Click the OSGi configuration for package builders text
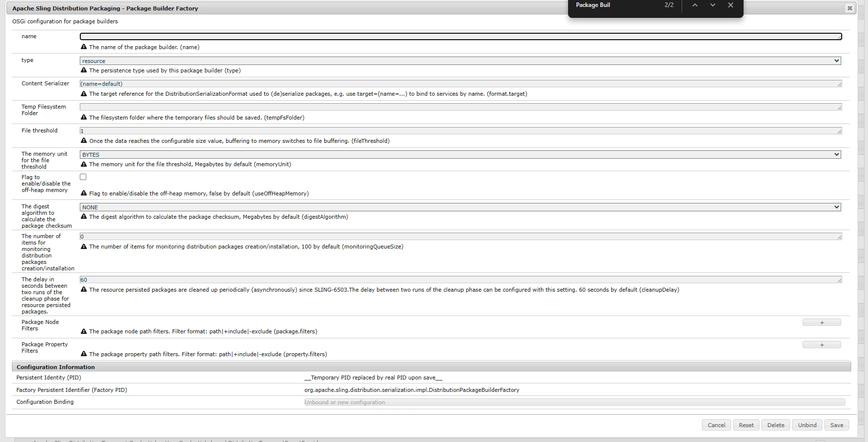The height and width of the screenshot is (442, 868). 65,21
